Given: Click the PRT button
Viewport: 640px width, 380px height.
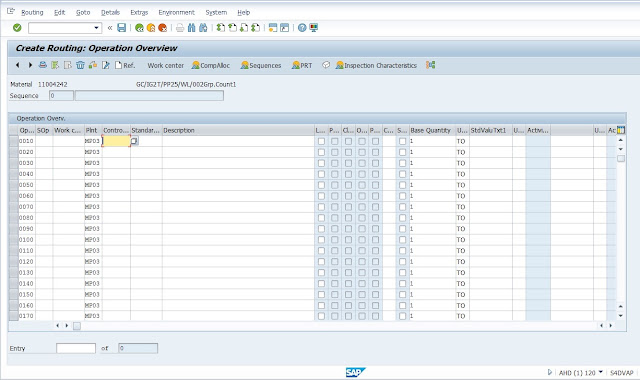Looking at the screenshot, I should coord(302,65).
